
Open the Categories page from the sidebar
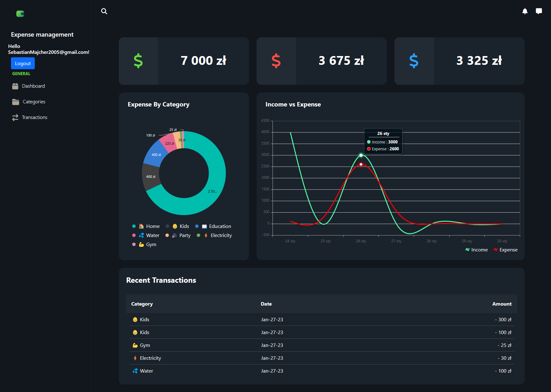pyautogui.click(x=34, y=101)
